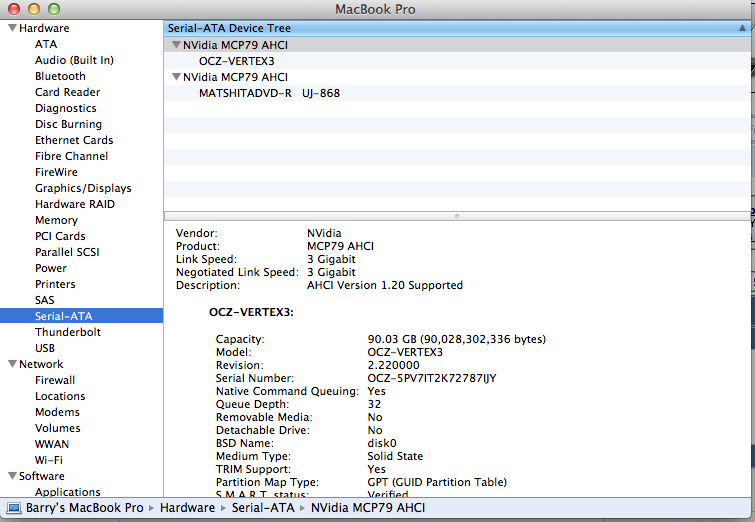Image resolution: width=755 pixels, height=522 pixels.
Task: Click NVidia MCP79 AHCI in path bar
Action: (368, 508)
